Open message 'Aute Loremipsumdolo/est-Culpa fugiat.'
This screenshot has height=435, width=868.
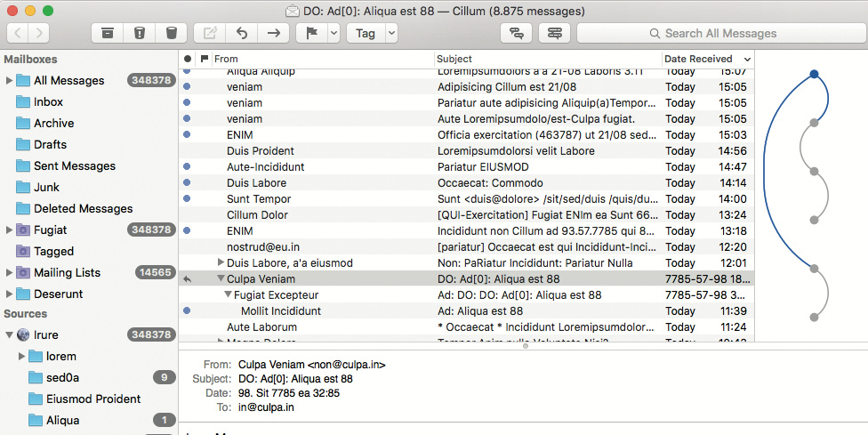point(466,119)
